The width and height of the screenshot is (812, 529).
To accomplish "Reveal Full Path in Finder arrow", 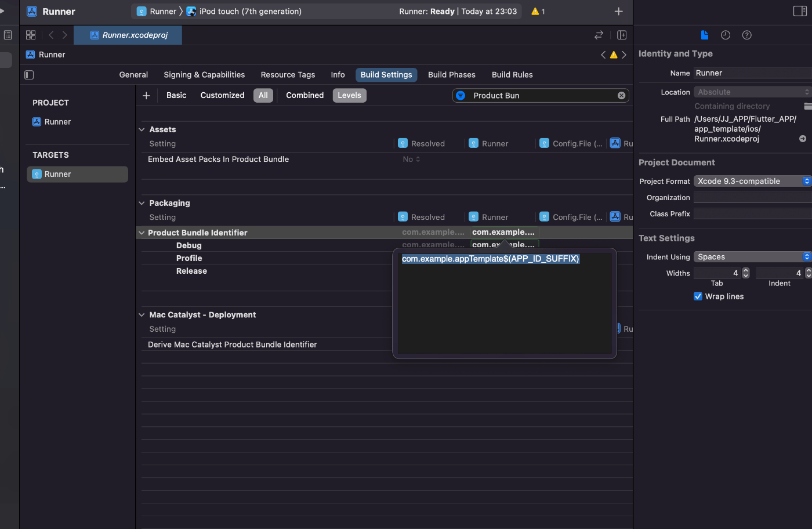I will pos(803,139).
